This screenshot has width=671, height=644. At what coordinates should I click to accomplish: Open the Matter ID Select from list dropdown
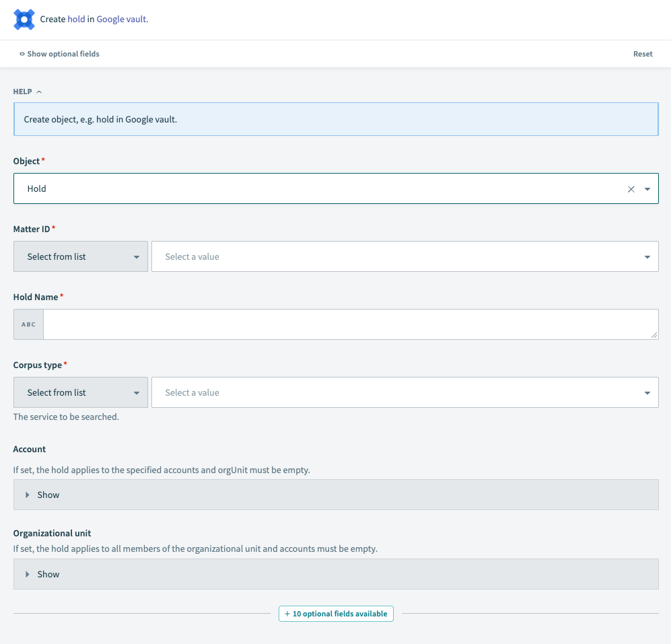80,256
